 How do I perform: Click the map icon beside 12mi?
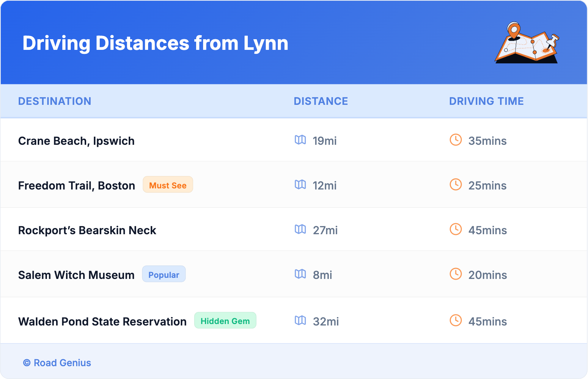click(x=300, y=185)
